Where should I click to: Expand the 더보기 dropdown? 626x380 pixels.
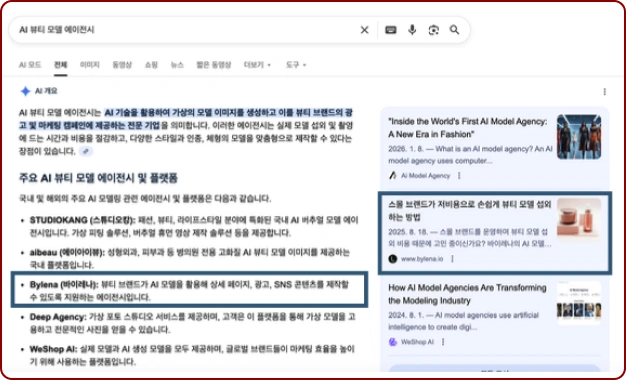click(258, 65)
